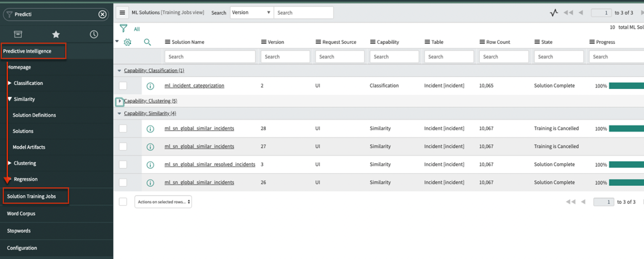644x259 pixels.
Task: Select ml_incident_categorization row checkbox
Action: pos(123,86)
